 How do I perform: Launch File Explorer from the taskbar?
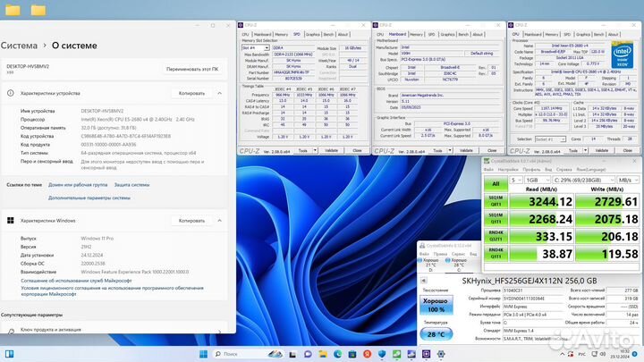[323, 354]
